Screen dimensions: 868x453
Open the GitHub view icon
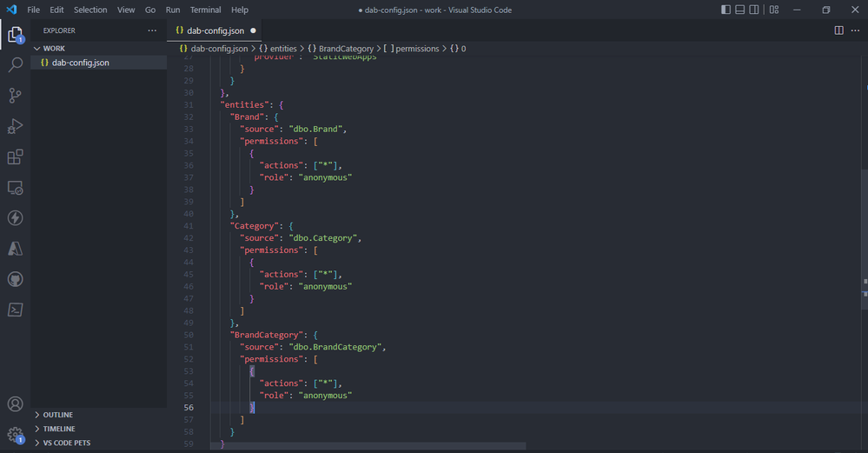[x=15, y=279]
